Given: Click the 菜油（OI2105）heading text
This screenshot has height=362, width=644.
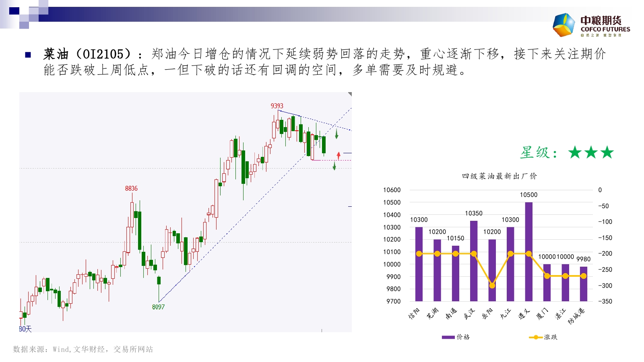Looking at the screenshot, I should [87, 54].
